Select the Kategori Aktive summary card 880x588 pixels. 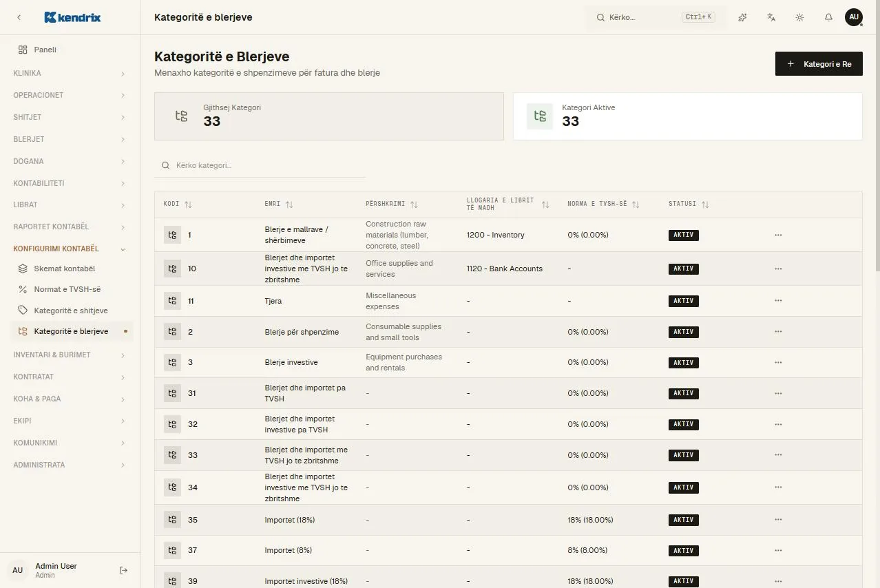688,116
